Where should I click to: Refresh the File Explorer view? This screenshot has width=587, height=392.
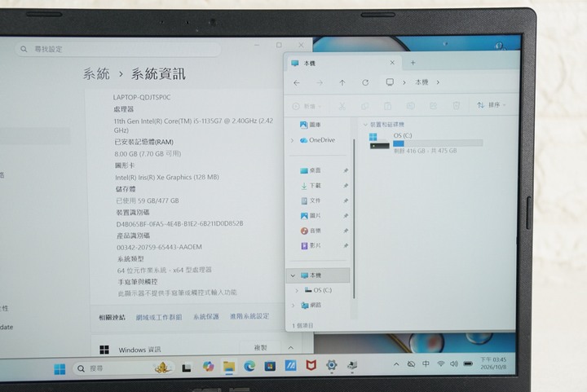point(365,82)
